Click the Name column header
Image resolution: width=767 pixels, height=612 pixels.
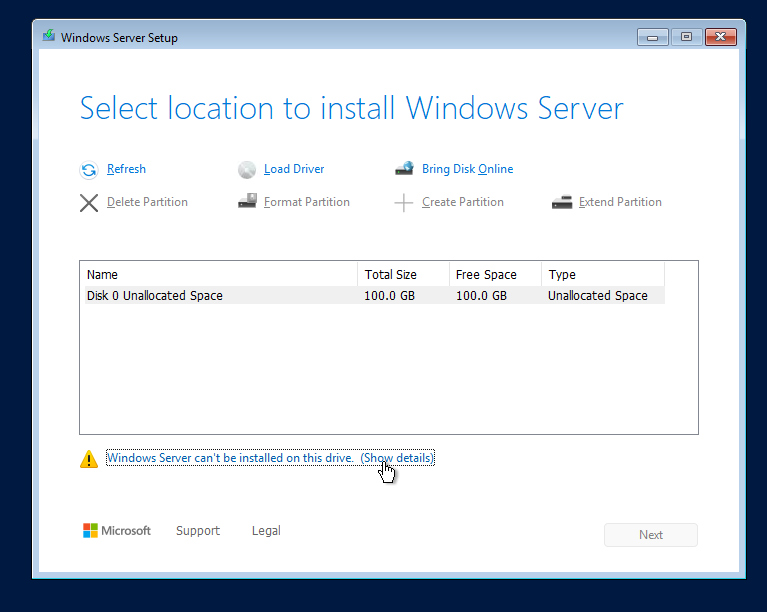click(218, 275)
